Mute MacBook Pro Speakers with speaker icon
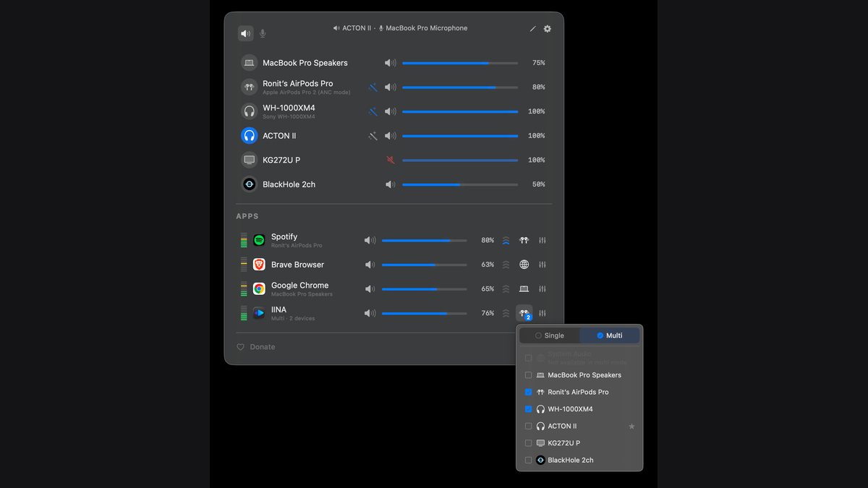The height and width of the screenshot is (488, 868). (x=391, y=63)
